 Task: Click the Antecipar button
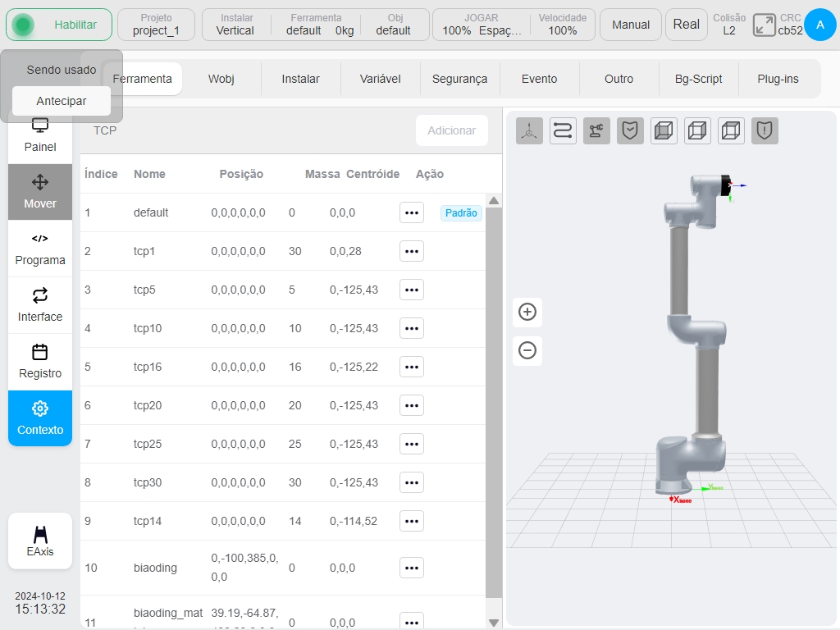click(x=62, y=101)
